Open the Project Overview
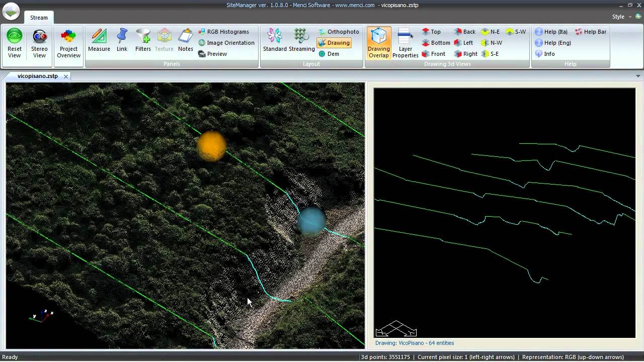This screenshot has width=644, height=362. point(68,44)
